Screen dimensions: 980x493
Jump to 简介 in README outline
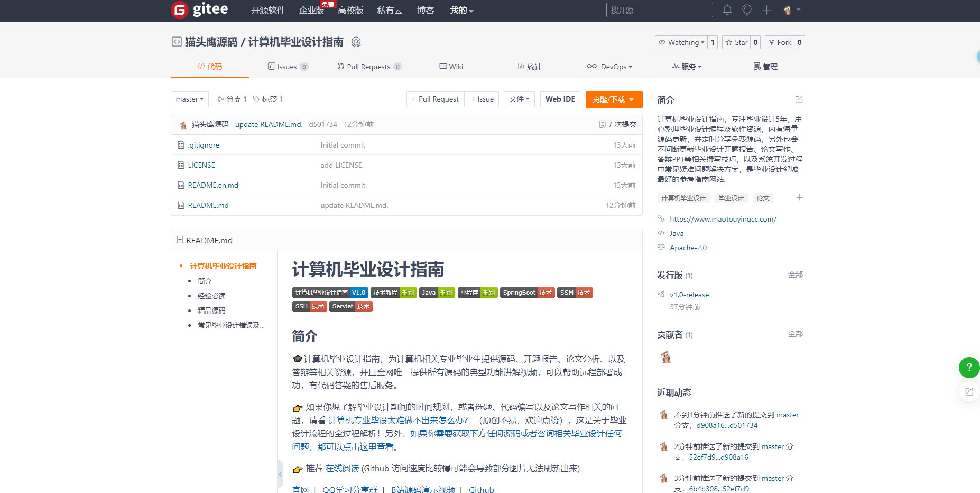(205, 281)
